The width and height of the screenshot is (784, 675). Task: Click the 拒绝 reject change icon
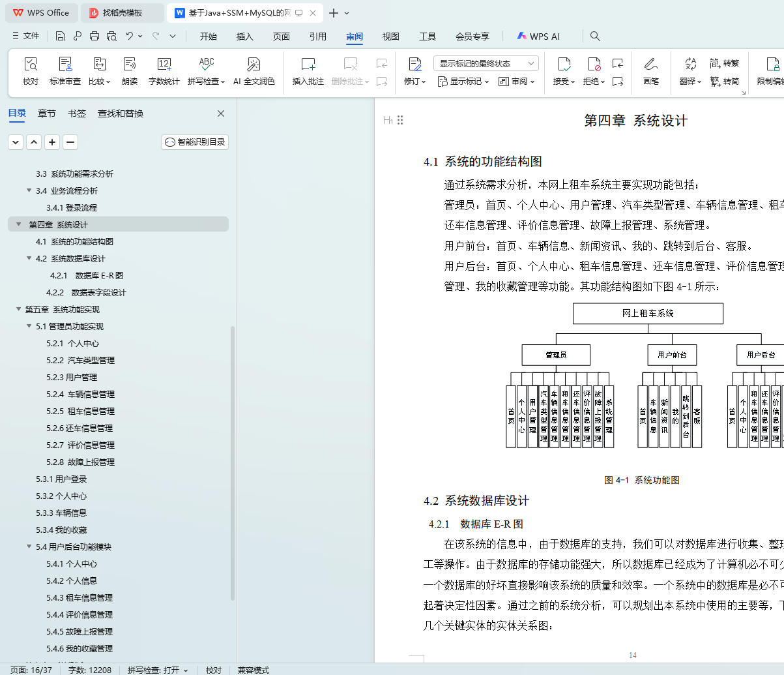coord(594,64)
